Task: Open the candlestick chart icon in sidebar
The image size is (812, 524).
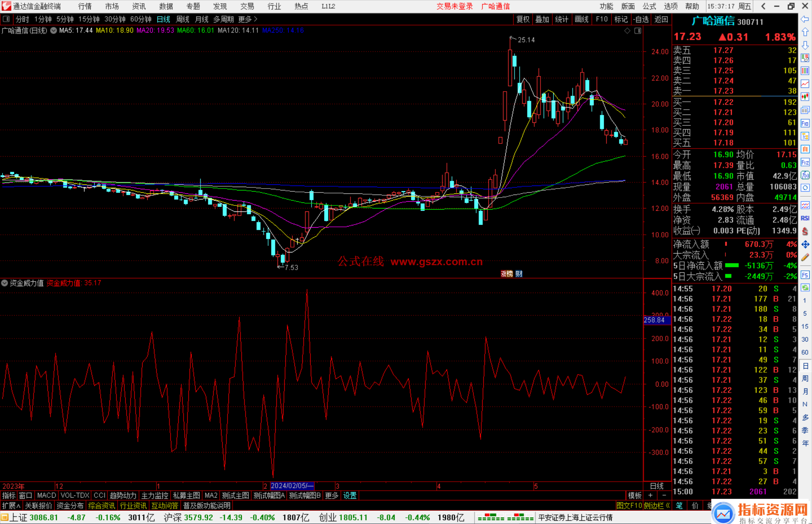Action: point(805,97)
